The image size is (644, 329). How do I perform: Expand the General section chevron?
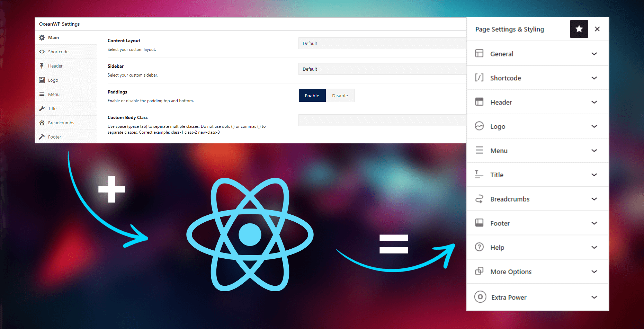[x=594, y=54]
